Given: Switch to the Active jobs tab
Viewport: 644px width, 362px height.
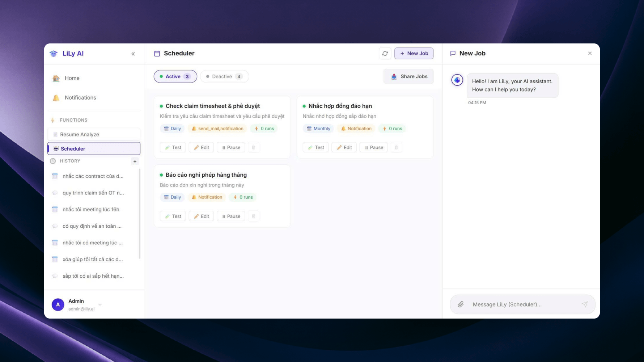Looking at the screenshot, I should coord(175,76).
